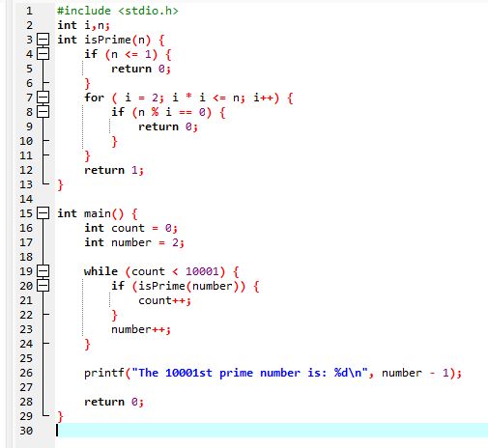Collapse the main function fold at line 15
The height and width of the screenshot is (448, 488).
coord(43,213)
